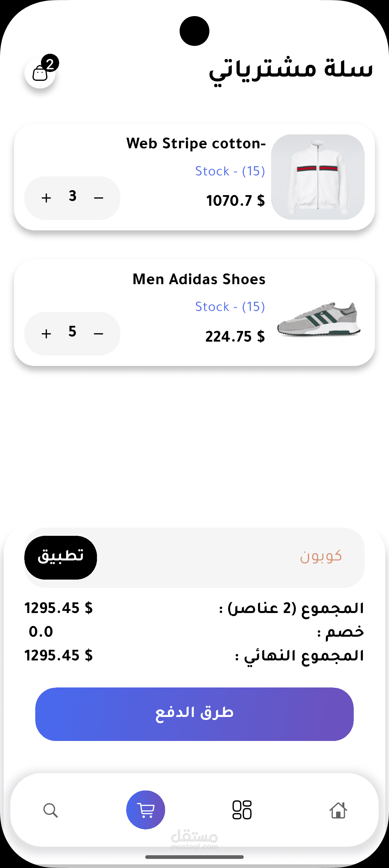The image size is (389, 868).
Task: Open the categories grid icon
Action: click(242, 810)
